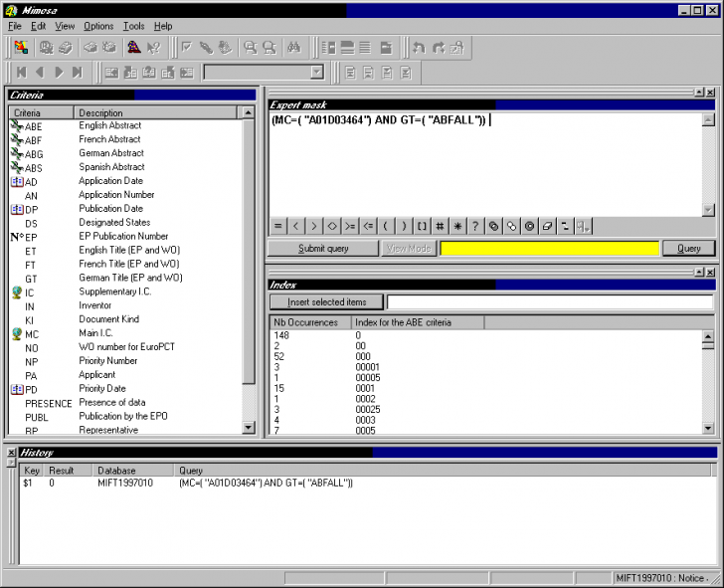724x588 pixels.
Task: Click the checkmark toolbar icon
Action: 187,48
